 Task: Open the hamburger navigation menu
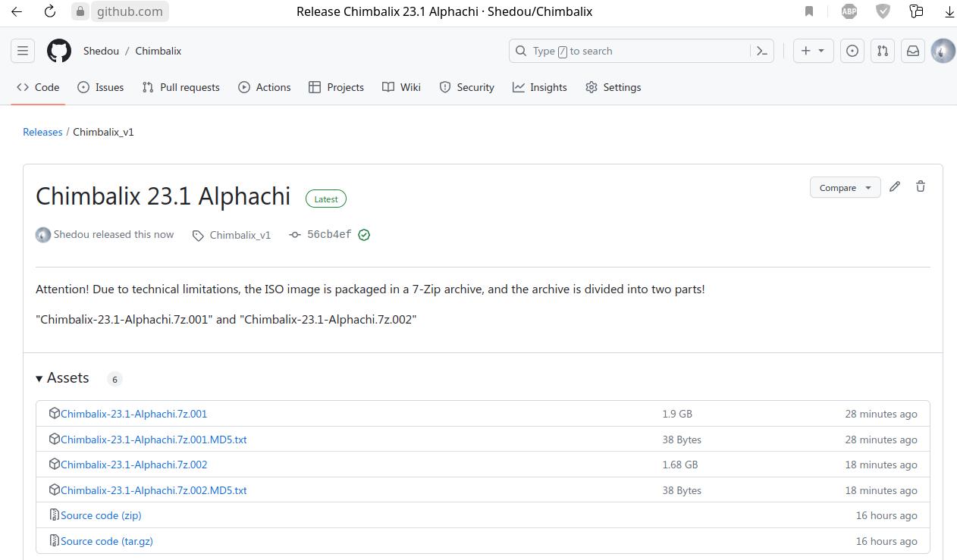click(x=23, y=51)
